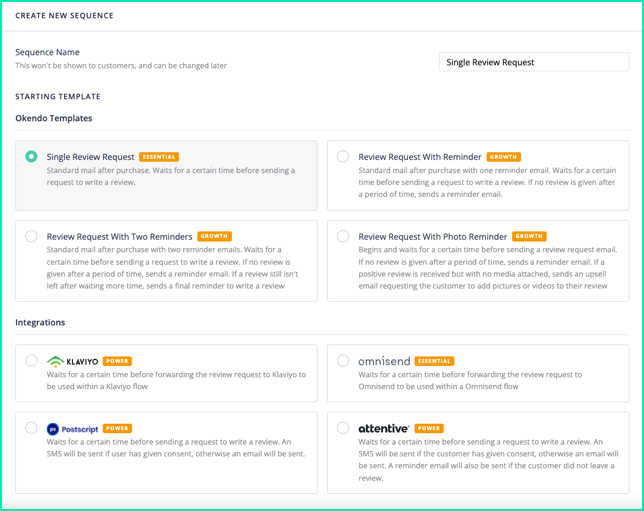Select Review Request With Two Reminders radio
The height and width of the screenshot is (511, 644).
tap(31, 236)
